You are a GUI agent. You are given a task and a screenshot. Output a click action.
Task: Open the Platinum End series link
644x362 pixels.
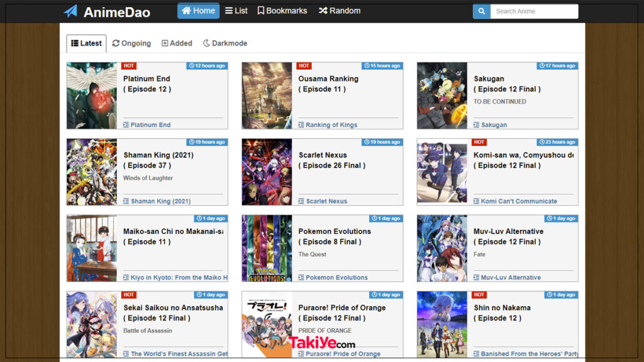click(x=150, y=125)
